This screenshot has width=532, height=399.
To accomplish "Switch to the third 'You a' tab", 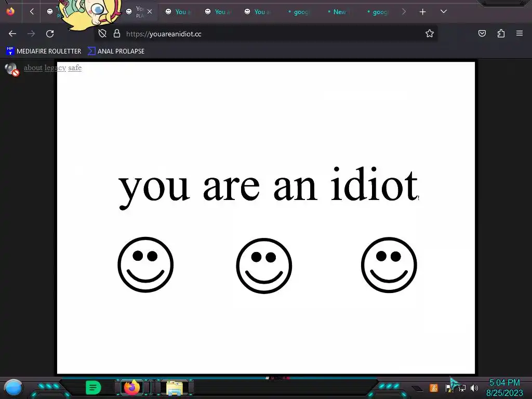I will tap(179, 12).
